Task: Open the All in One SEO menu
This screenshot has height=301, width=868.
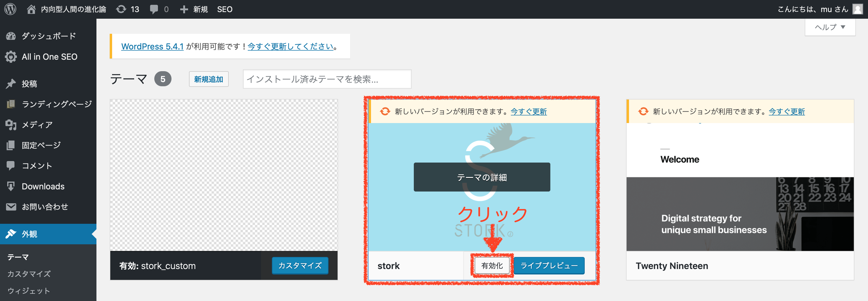Action: coord(48,57)
